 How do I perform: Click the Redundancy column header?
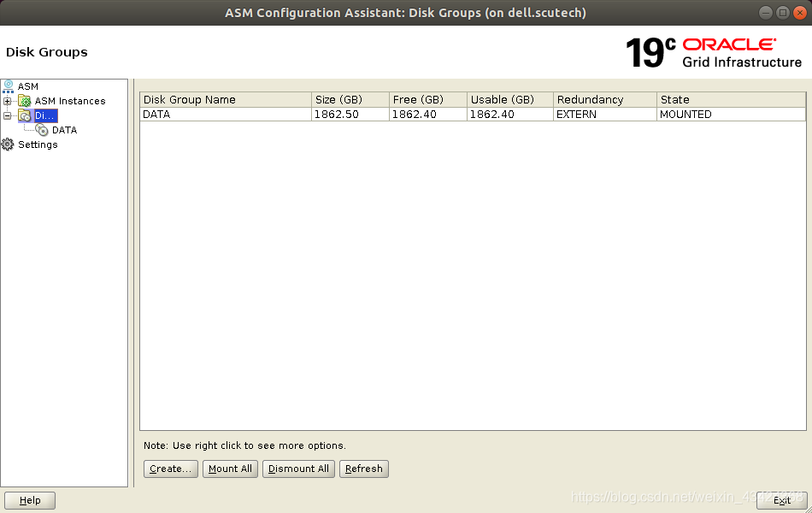[x=605, y=99]
